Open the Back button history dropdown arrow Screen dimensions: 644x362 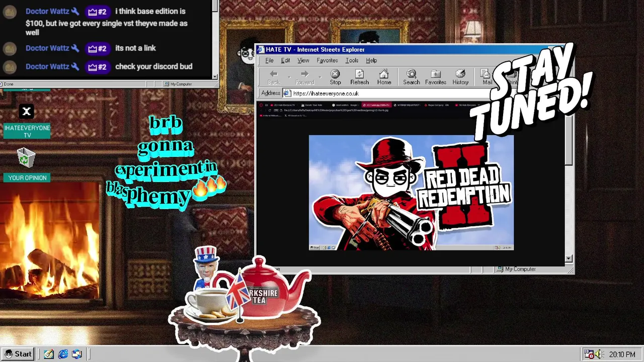click(x=289, y=77)
